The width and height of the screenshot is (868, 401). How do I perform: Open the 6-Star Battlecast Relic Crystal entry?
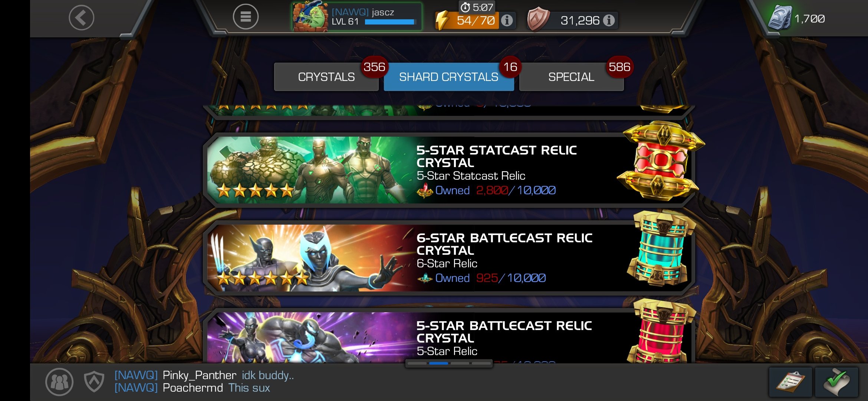[449, 257]
